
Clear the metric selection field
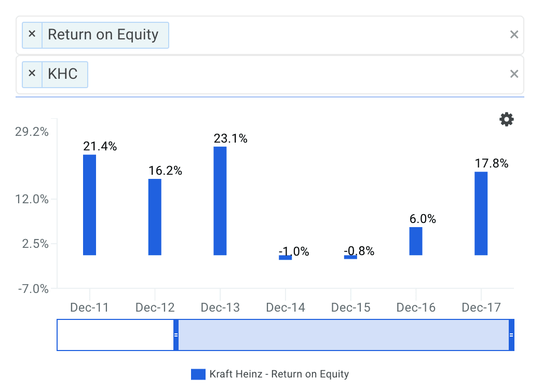click(514, 35)
